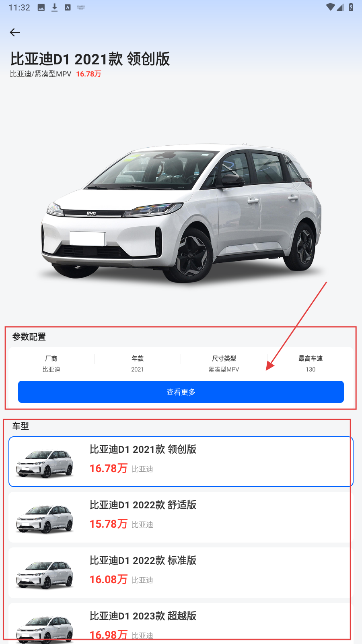This screenshot has width=362, height=644.
Task: Choose 比亚迪D1 2022款 标准版 model
Action: [x=181, y=573]
